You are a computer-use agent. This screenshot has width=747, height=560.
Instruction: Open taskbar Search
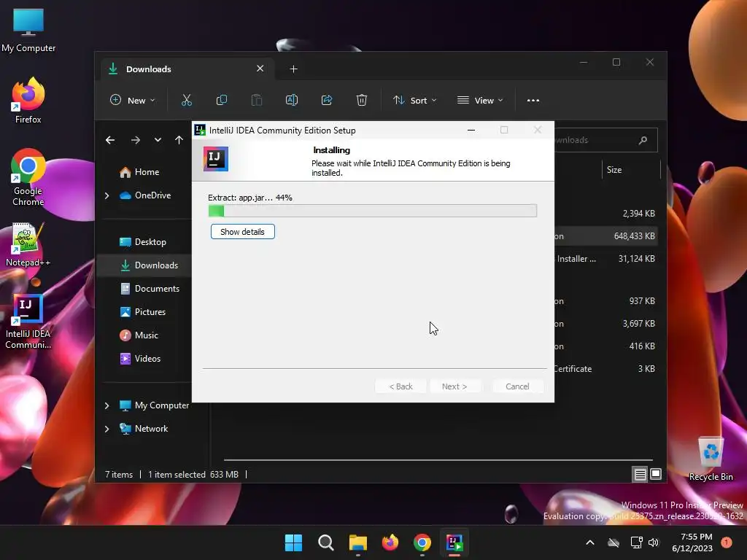[326, 542]
